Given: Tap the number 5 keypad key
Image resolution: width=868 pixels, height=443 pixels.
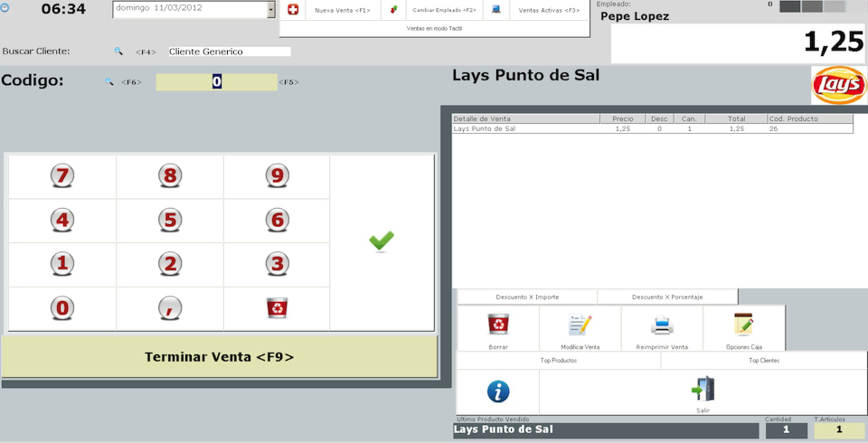Looking at the screenshot, I should coord(170,220).
